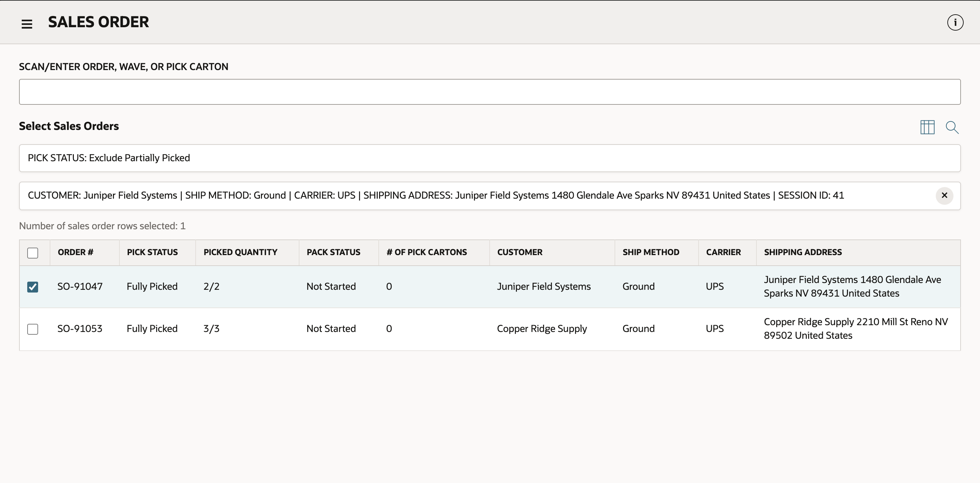Select pick cartons count for SO-91053

(389, 329)
